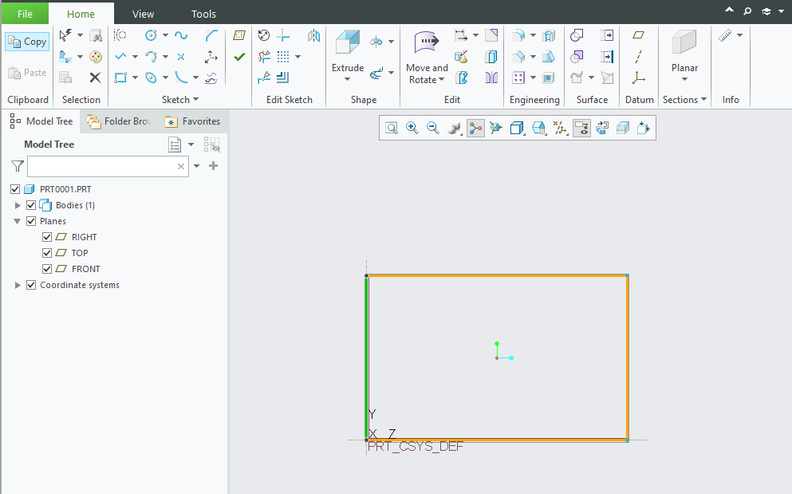Screen dimensions: 792x494
Task: Toggle the TOP plane visibility checkbox
Action: [47, 253]
